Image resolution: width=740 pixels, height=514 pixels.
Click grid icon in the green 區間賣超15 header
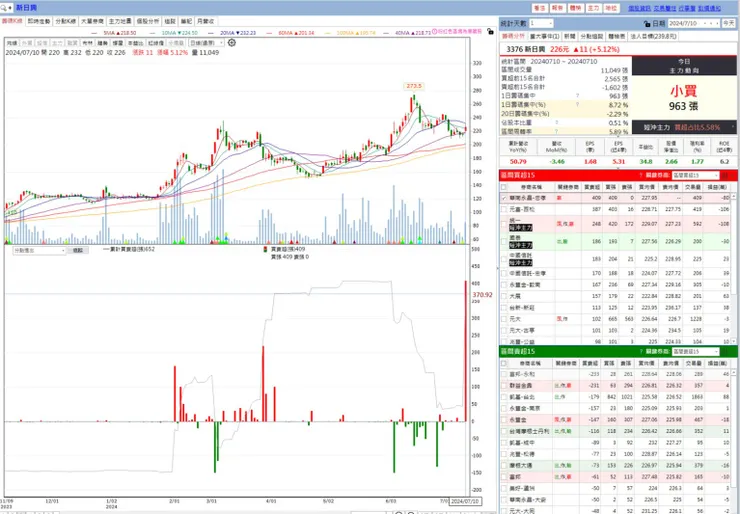click(726, 352)
